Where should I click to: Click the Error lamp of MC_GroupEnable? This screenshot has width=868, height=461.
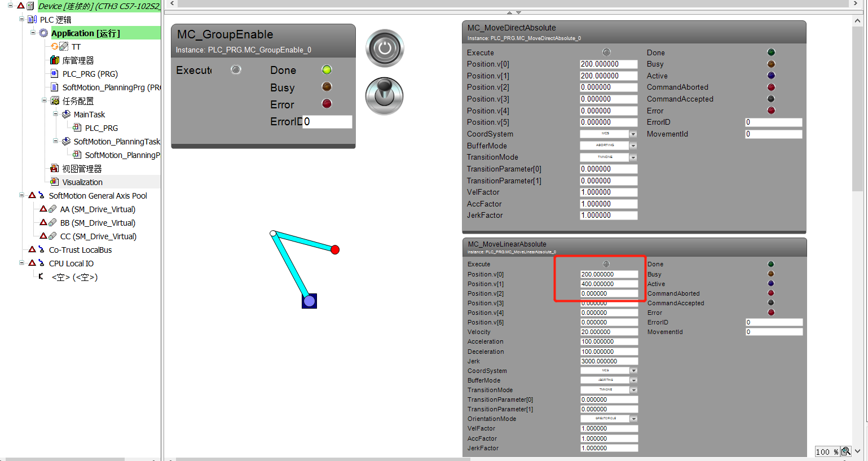tap(327, 103)
